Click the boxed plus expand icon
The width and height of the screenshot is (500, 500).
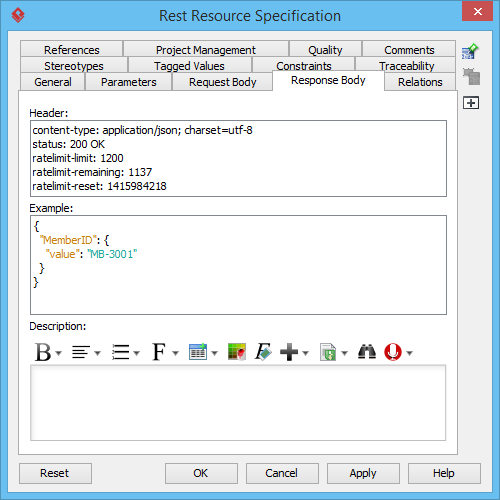pos(471,103)
